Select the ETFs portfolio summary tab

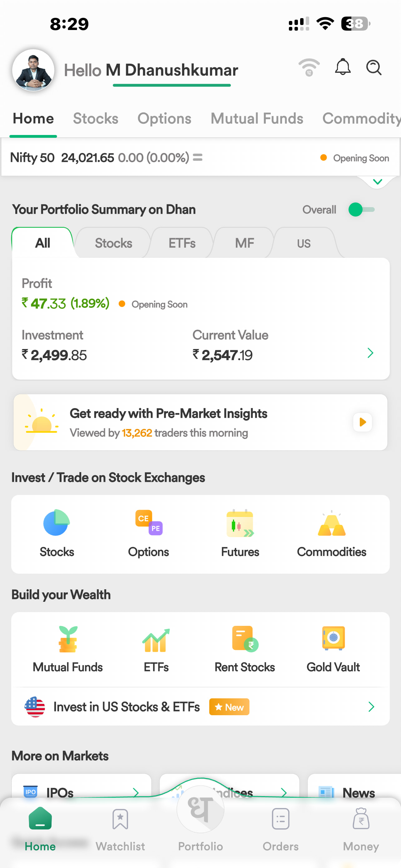[x=182, y=243]
